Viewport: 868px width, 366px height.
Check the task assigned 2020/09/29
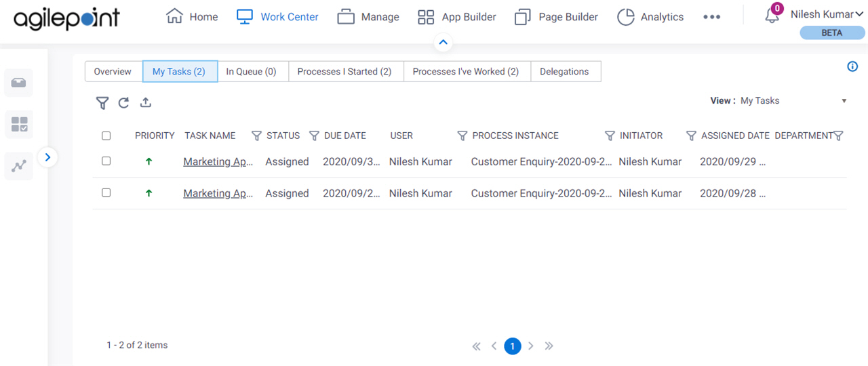[106, 161]
